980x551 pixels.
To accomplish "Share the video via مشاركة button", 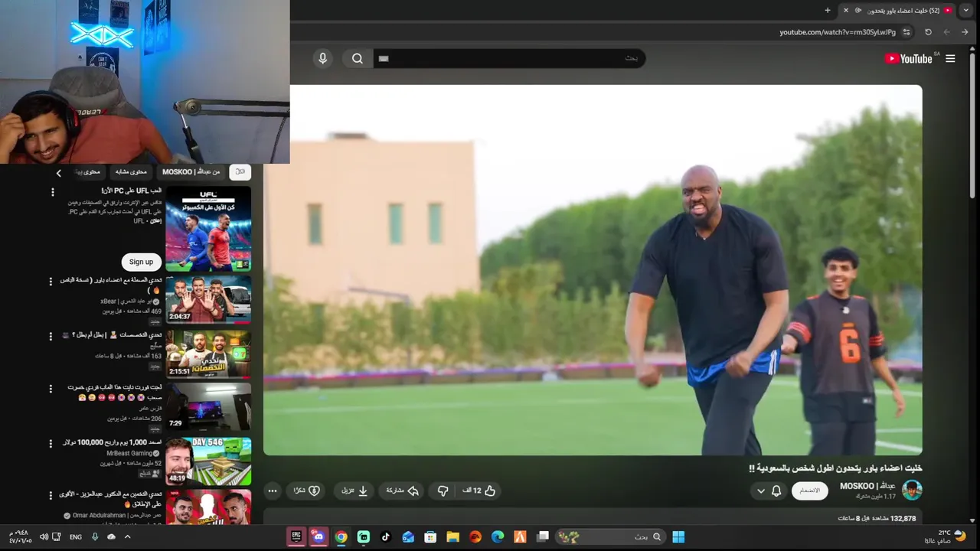I will coord(403,491).
